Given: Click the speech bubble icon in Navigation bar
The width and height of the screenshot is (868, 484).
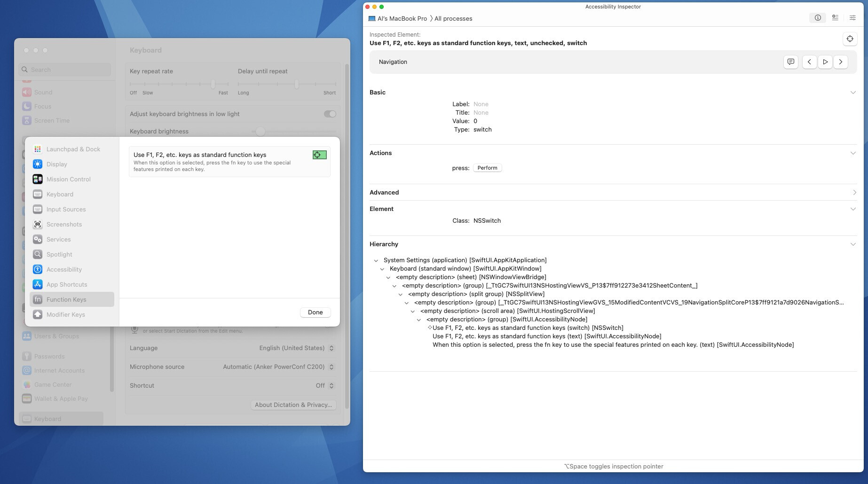Looking at the screenshot, I should point(791,62).
